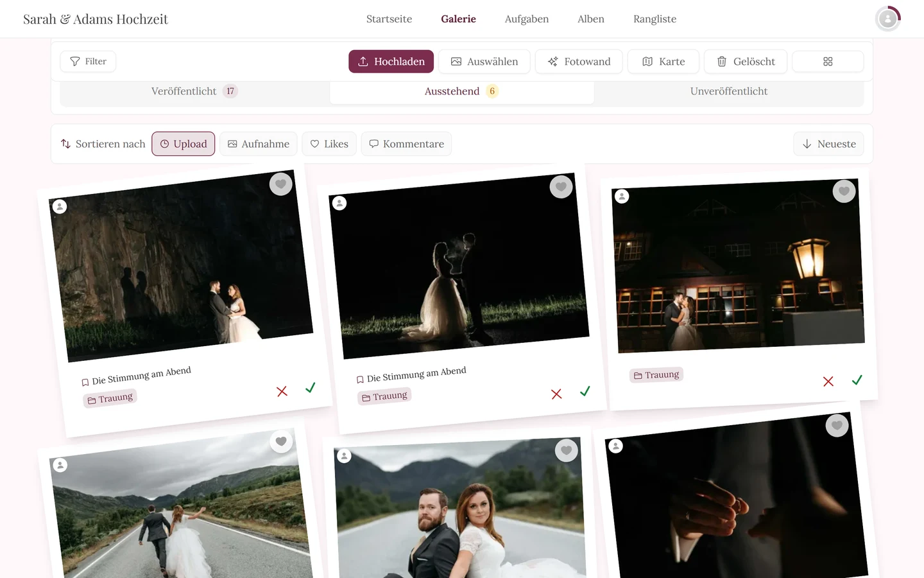The height and width of the screenshot is (578, 924).
Task: Like the back-to-back couple road photo
Action: [567, 450]
